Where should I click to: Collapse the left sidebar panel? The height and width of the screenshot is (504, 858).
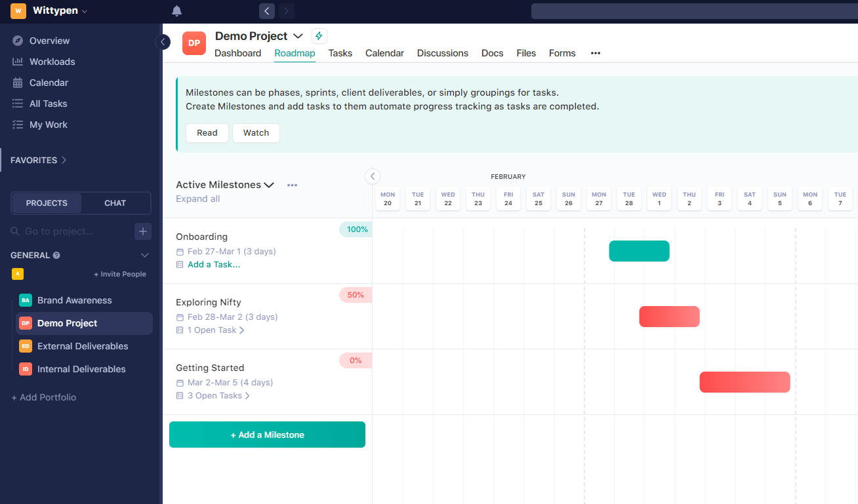163,42
